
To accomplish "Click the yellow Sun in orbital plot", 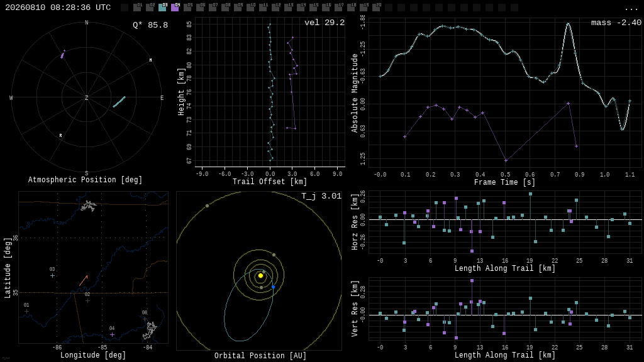I will (260, 276).
